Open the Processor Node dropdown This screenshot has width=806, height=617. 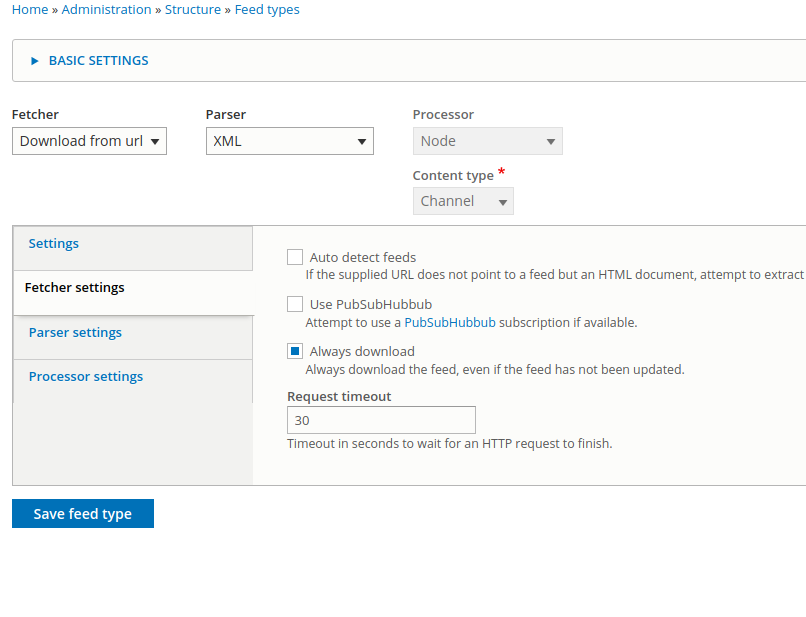click(487, 141)
